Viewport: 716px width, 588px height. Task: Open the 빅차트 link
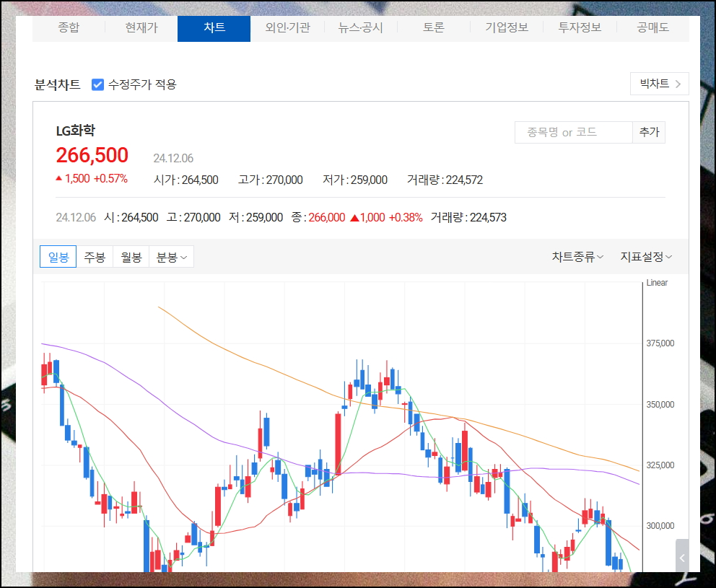(660, 84)
